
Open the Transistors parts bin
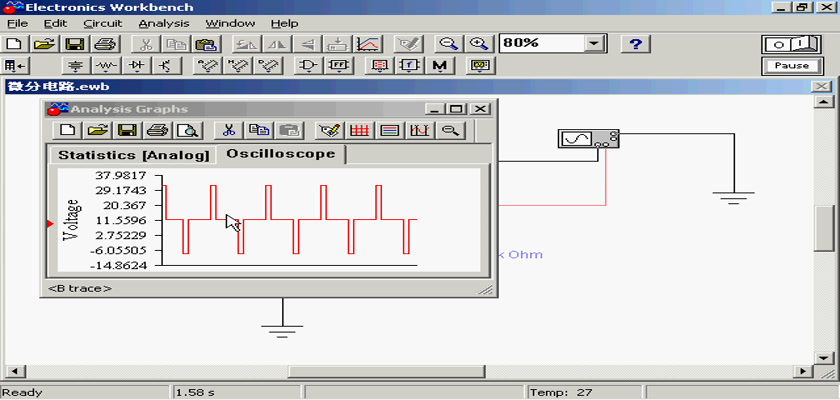pyautogui.click(x=167, y=66)
